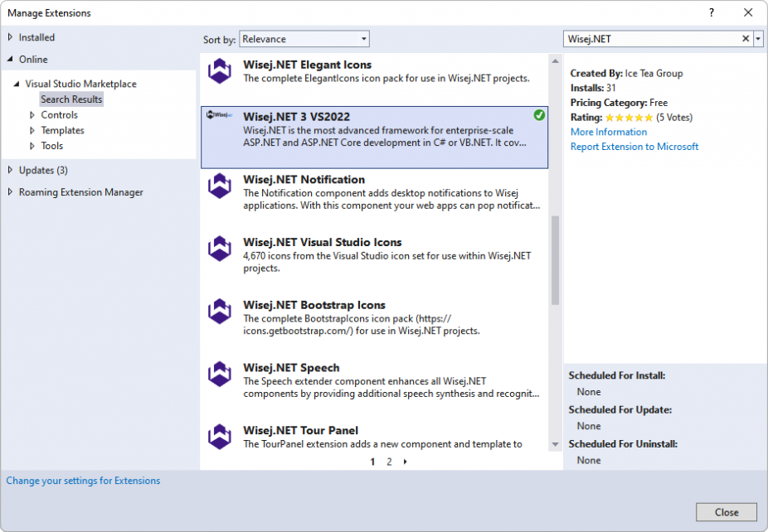The height and width of the screenshot is (532, 768).
Task: Go to results page 2
Action: click(x=389, y=462)
